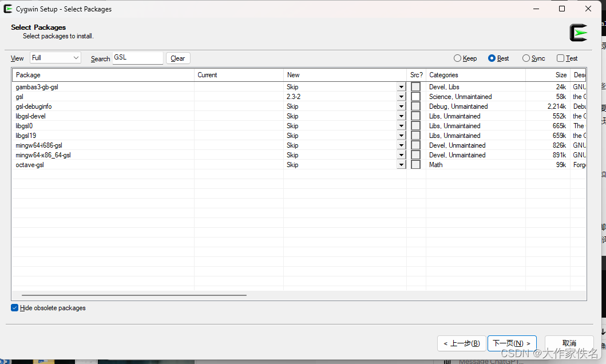The height and width of the screenshot is (364, 606).
Task: Clear the search field
Action: tap(178, 58)
